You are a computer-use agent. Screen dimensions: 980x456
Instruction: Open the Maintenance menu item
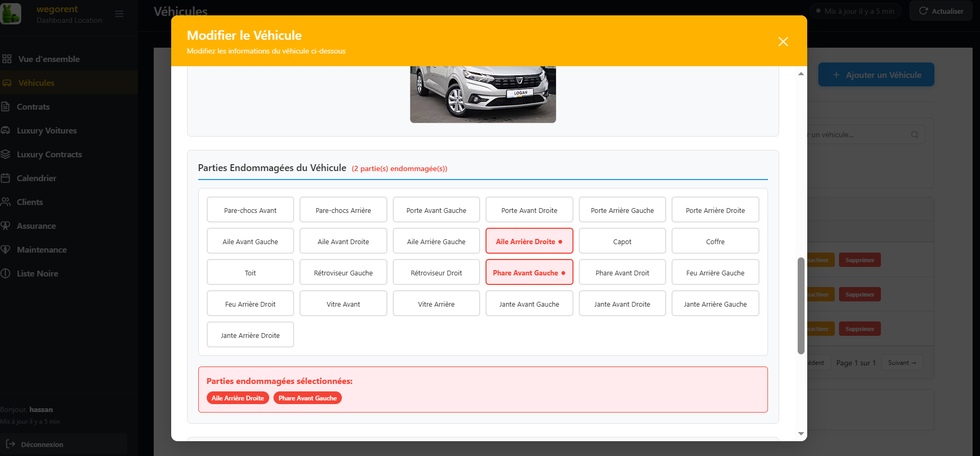[x=41, y=249]
